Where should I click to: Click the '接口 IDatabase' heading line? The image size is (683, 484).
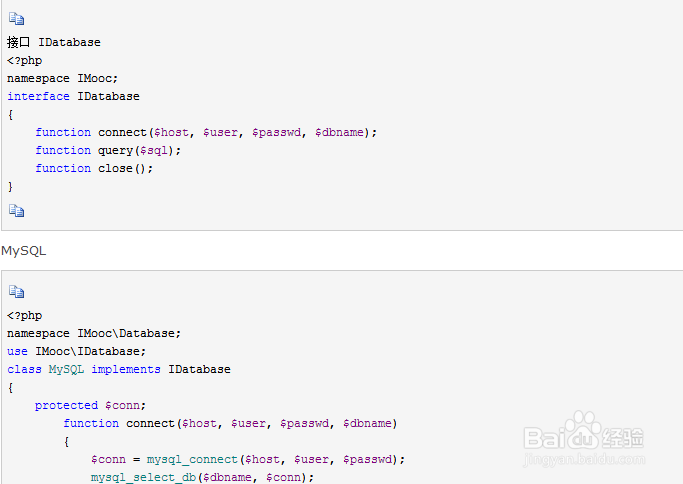pyautogui.click(x=54, y=42)
